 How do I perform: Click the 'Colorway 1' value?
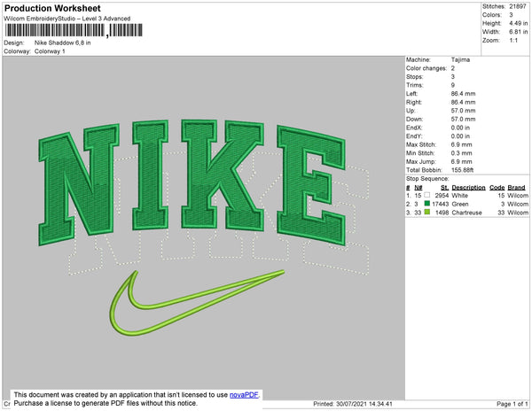[50, 51]
